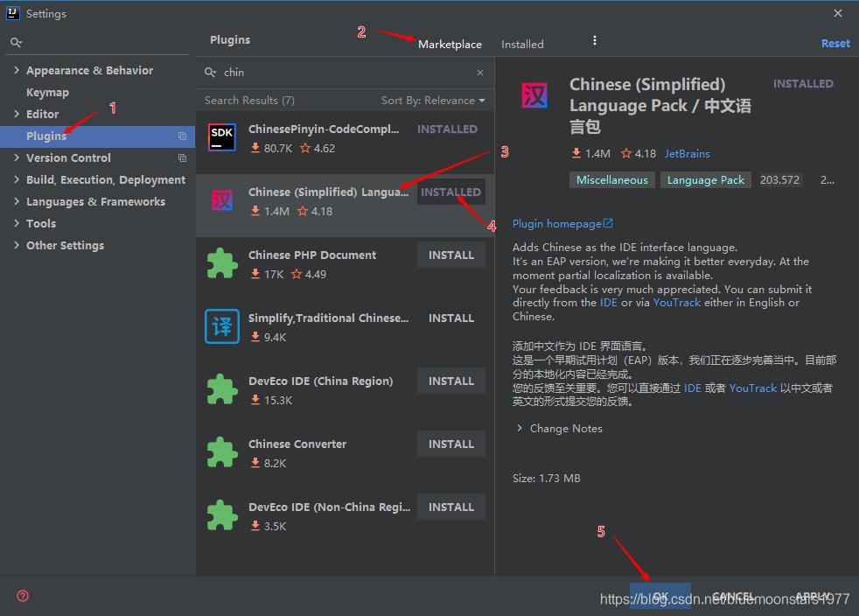This screenshot has height=616, width=859.
Task: Expand Languages & Frameworks section
Action: (17, 201)
